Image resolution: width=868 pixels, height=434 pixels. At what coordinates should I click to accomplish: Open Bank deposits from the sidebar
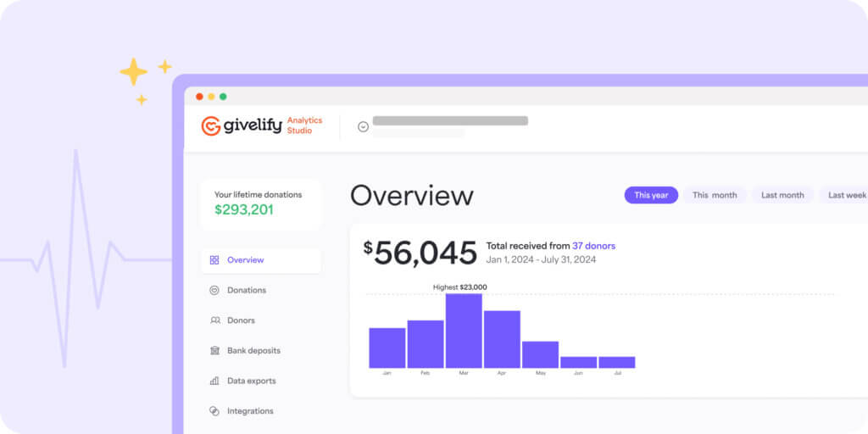[253, 351]
